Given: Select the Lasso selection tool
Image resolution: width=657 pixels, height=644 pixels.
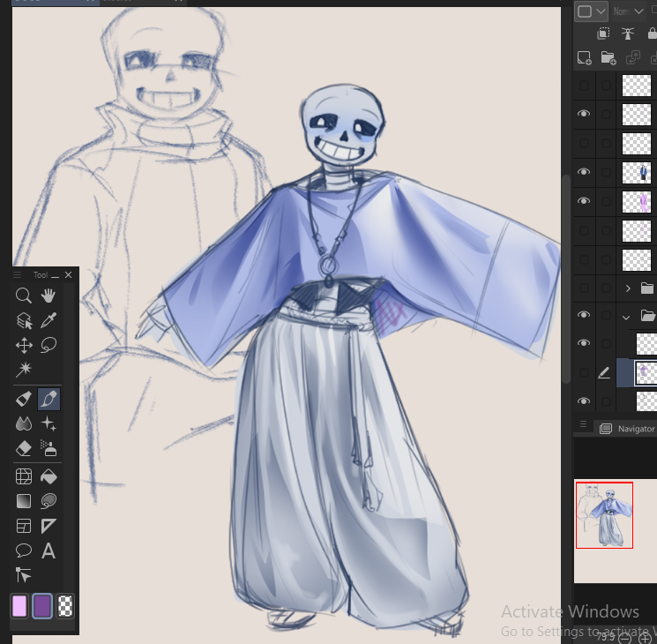Looking at the screenshot, I should point(49,346).
